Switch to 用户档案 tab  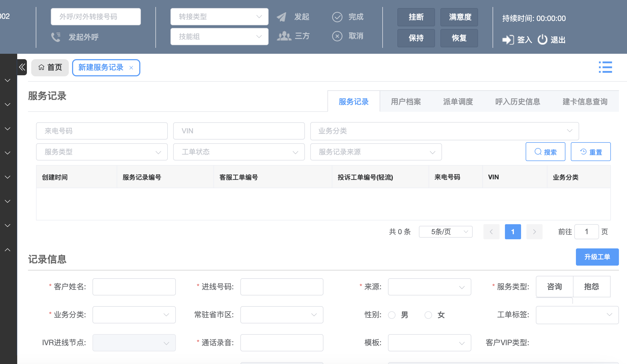click(x=406, y=102)
